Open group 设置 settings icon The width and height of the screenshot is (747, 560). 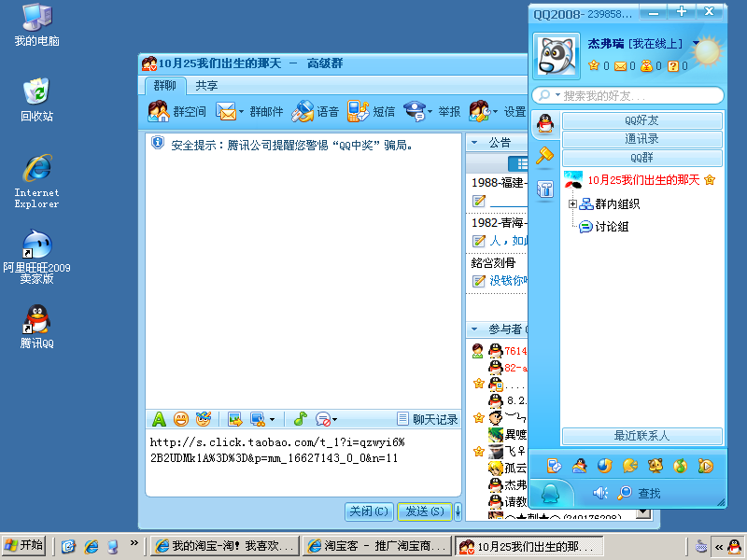pos(479,111)
